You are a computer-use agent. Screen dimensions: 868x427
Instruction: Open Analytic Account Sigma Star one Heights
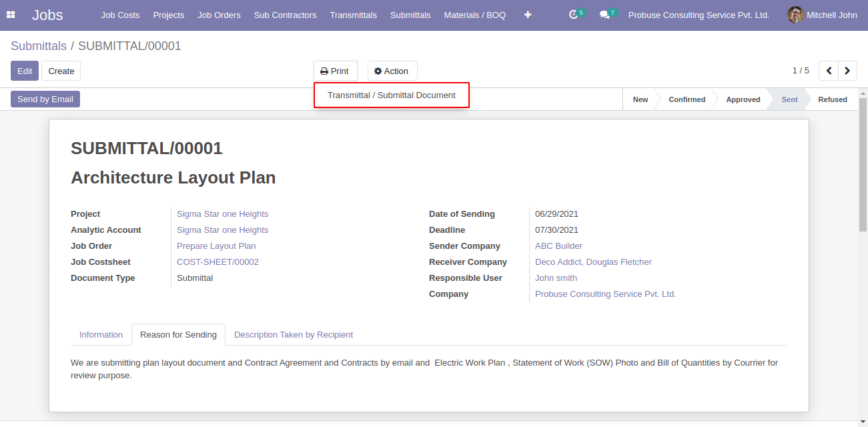pos(222,230)
